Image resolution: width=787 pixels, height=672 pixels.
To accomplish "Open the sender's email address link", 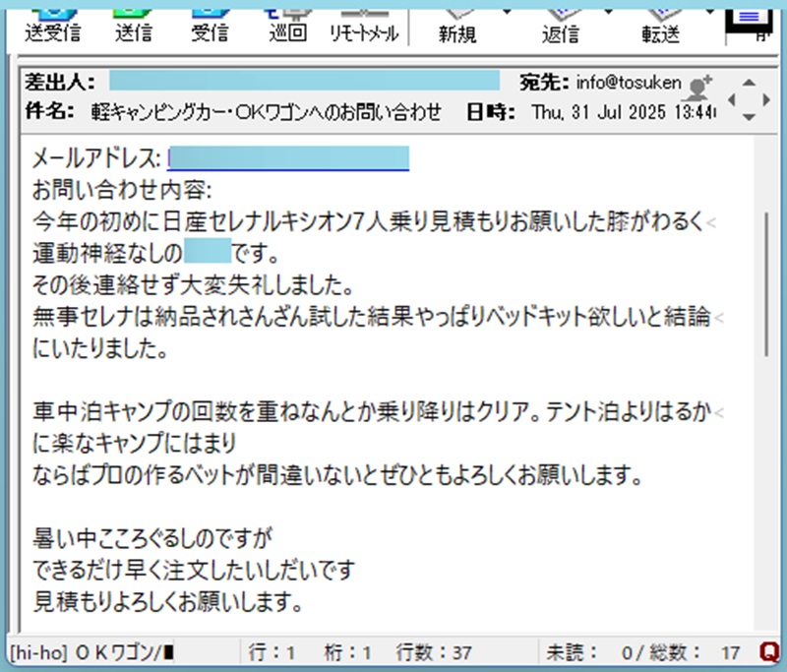I will click(287, 157).
